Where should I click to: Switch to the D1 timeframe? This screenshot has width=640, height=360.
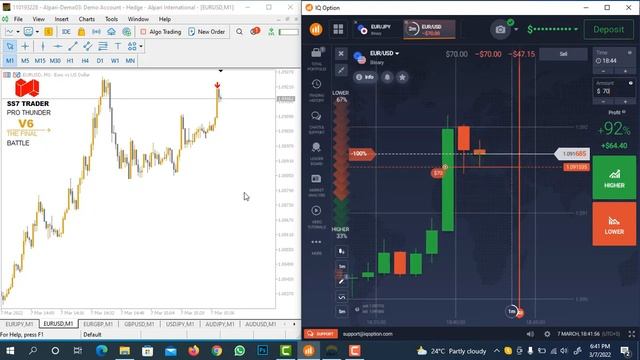click(x=100, y=60)
